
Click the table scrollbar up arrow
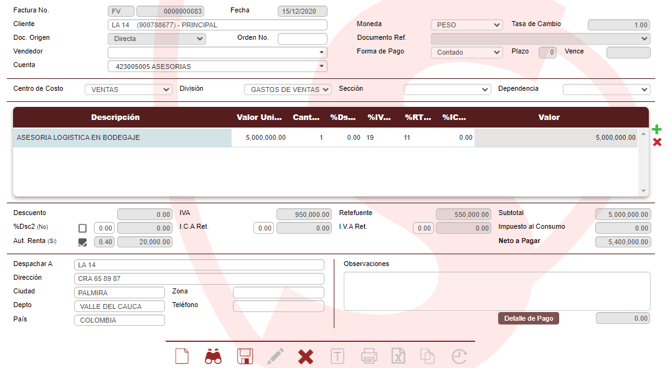(644, 134)
